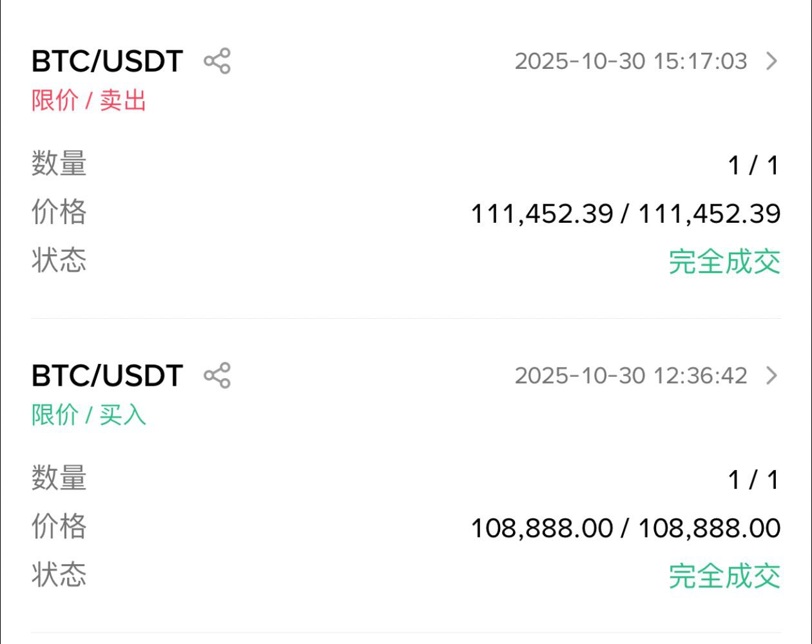The height and width of the screenshot is (644, 812).
Task: Tap the red 限价 / 卖出 order type label
Action: (89, 100)
